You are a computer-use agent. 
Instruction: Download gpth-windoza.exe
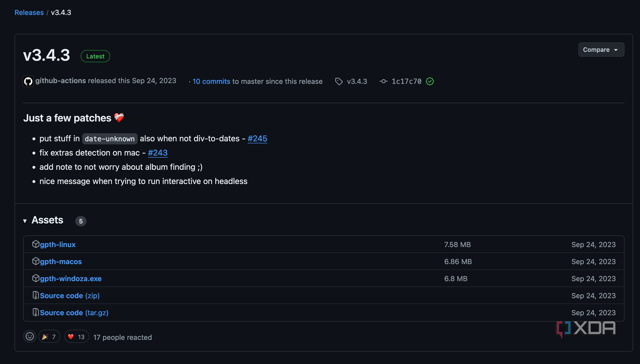71,279
